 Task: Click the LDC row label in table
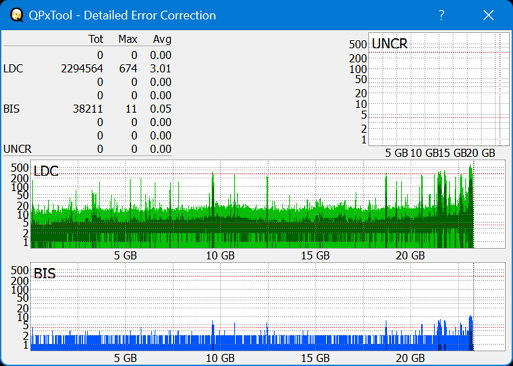(x=13, y=69)
